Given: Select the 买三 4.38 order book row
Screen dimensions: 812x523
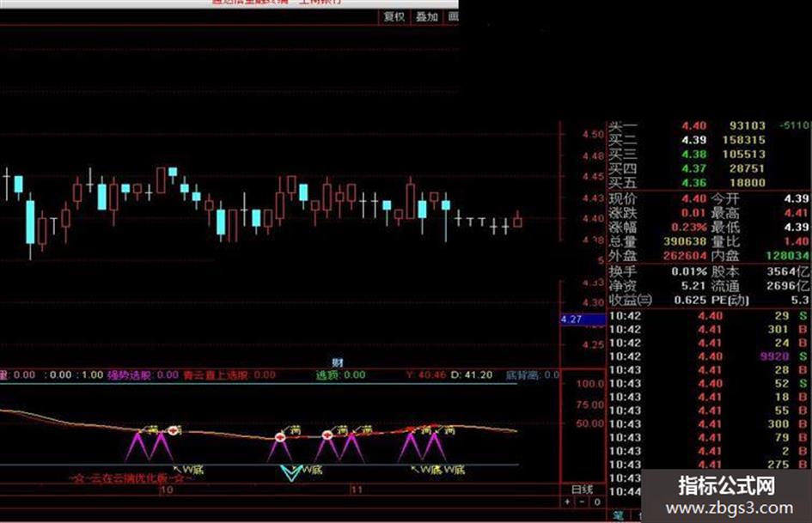Looking at the screenshot, I should (x=687, y=155).
